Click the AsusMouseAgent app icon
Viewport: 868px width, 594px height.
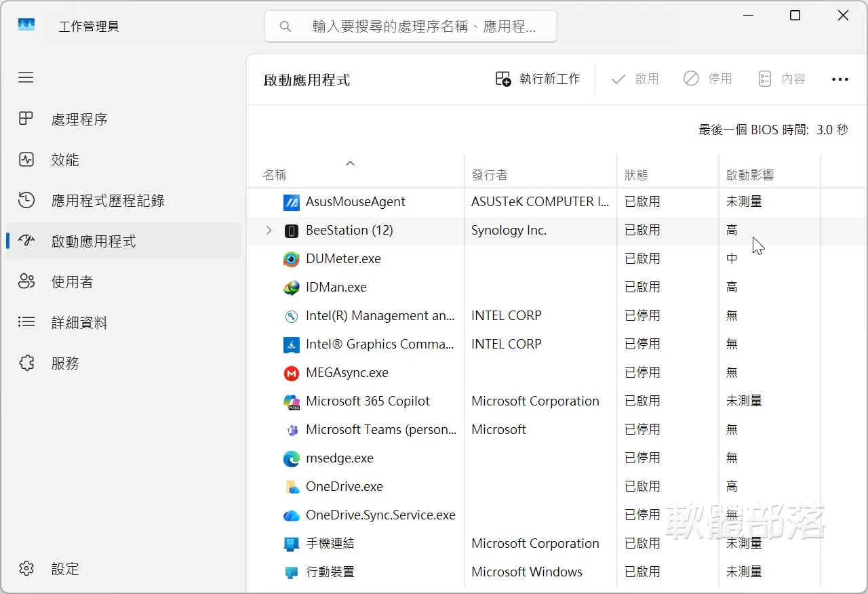click(291, 202)
